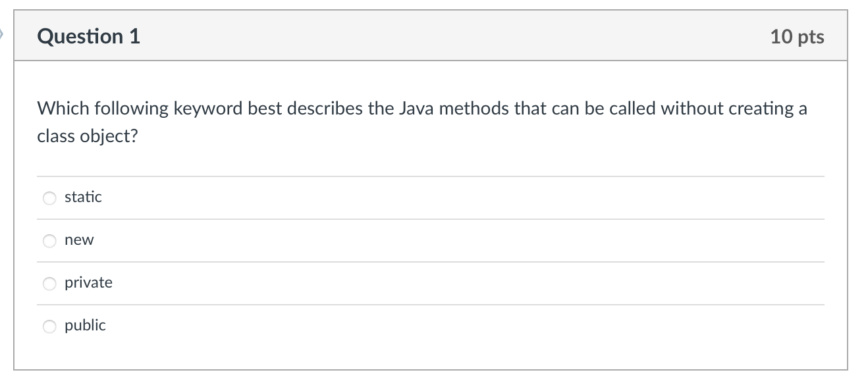868x387 pixels.
Task: Click the arrow marker left of question header
Action: [3, 33]
